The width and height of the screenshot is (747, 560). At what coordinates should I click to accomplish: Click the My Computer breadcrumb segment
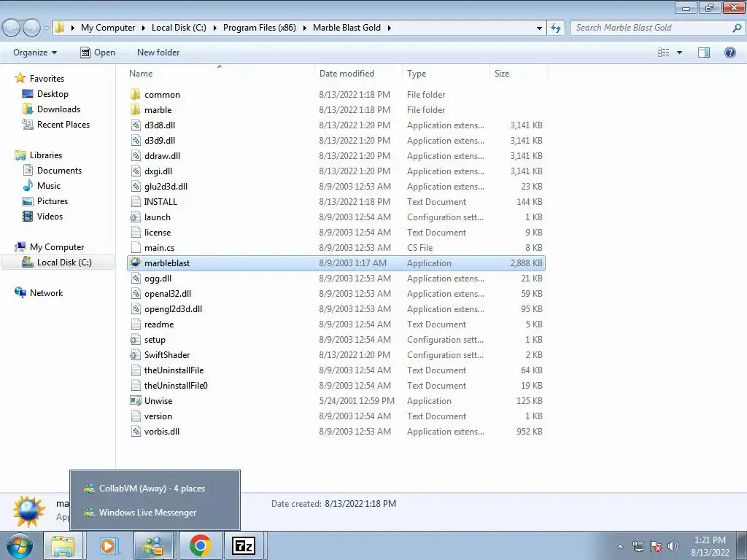click(x=108, y=28)
